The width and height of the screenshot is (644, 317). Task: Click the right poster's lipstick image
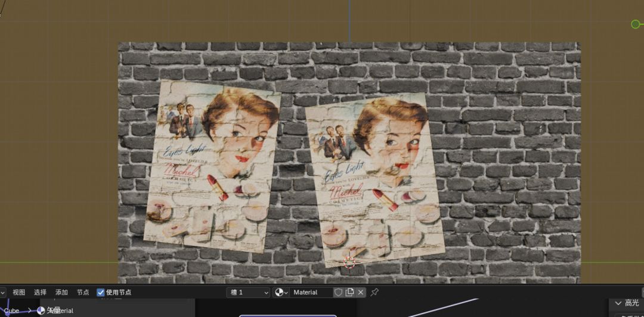point(385,200)
